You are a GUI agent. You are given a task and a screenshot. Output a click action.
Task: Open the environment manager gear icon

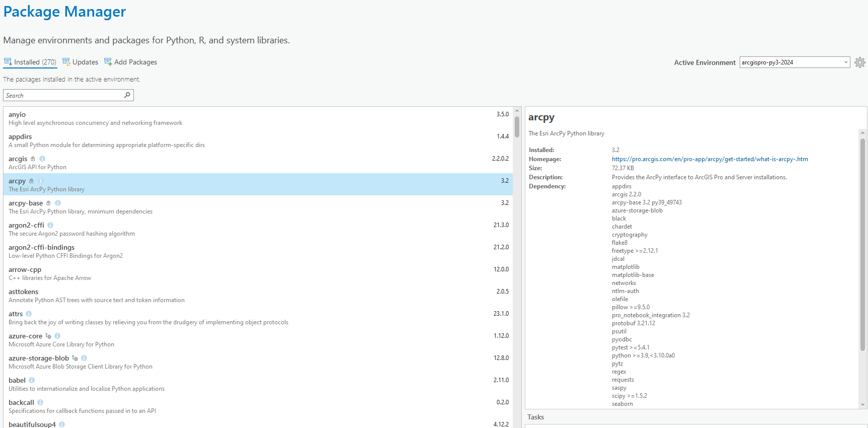click(x=860, y=62)
